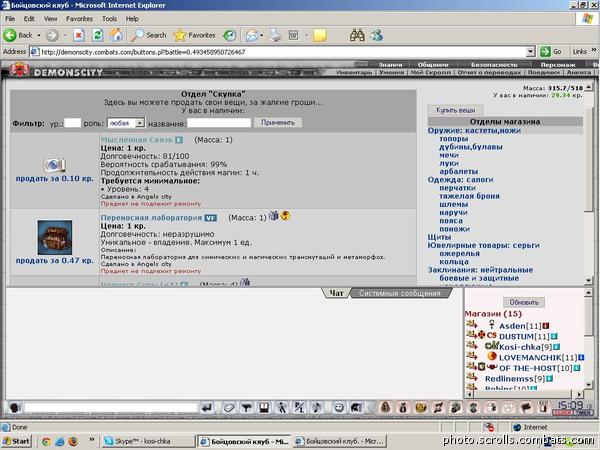Click the Print icon in the toolbar

coord(274,35)
